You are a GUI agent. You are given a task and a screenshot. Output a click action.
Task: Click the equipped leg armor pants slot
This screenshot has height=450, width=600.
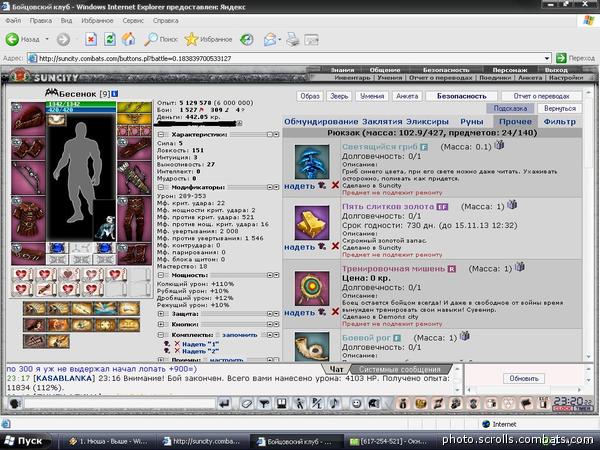[134, 218]
